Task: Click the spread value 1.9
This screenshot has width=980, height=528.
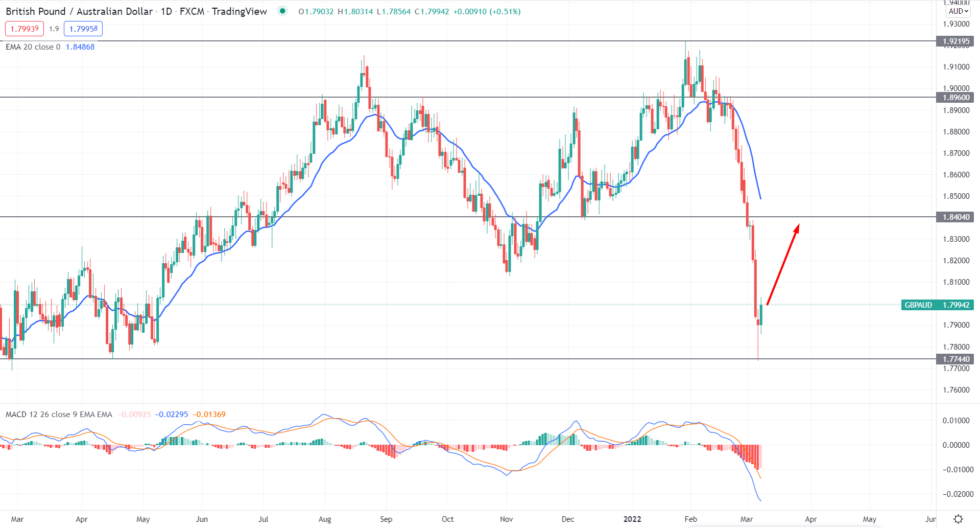Action: 54,29
